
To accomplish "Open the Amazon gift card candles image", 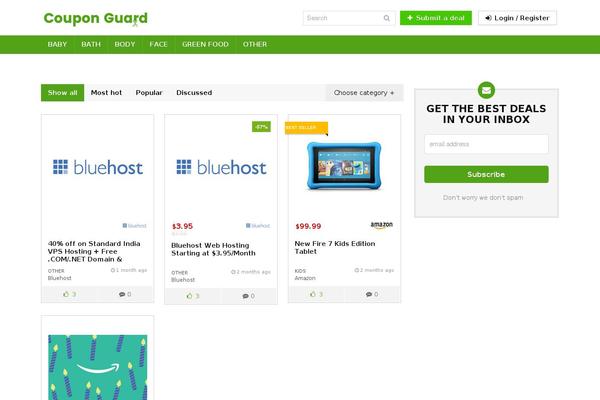I will click(98, 367).
